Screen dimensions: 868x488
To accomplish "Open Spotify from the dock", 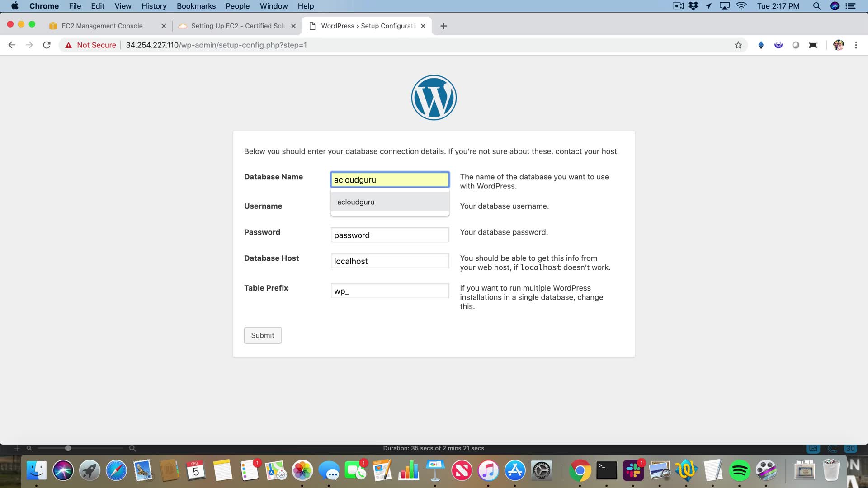I will click(740, 471).
